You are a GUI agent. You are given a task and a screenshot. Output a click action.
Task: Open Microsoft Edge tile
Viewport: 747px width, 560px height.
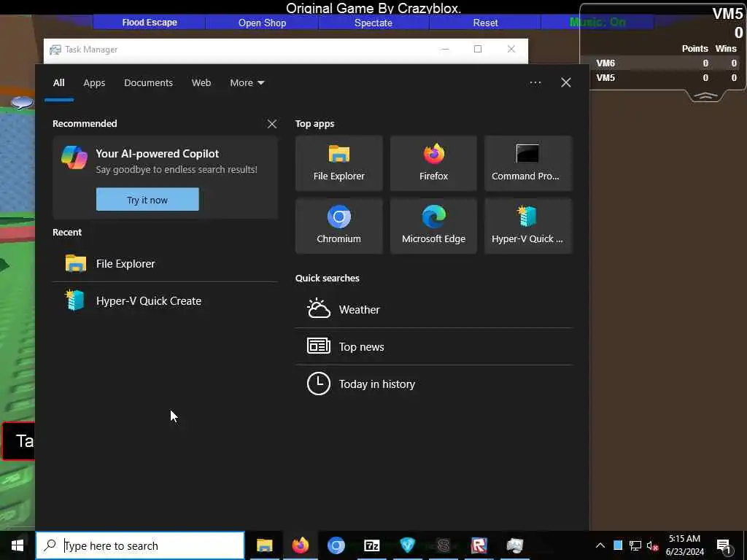[433, 226]
